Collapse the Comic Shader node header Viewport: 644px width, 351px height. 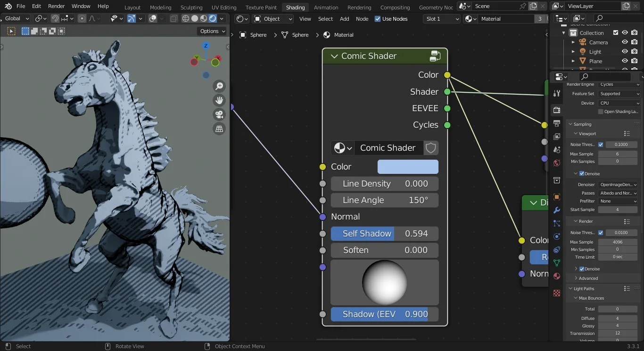click(334, 56)
